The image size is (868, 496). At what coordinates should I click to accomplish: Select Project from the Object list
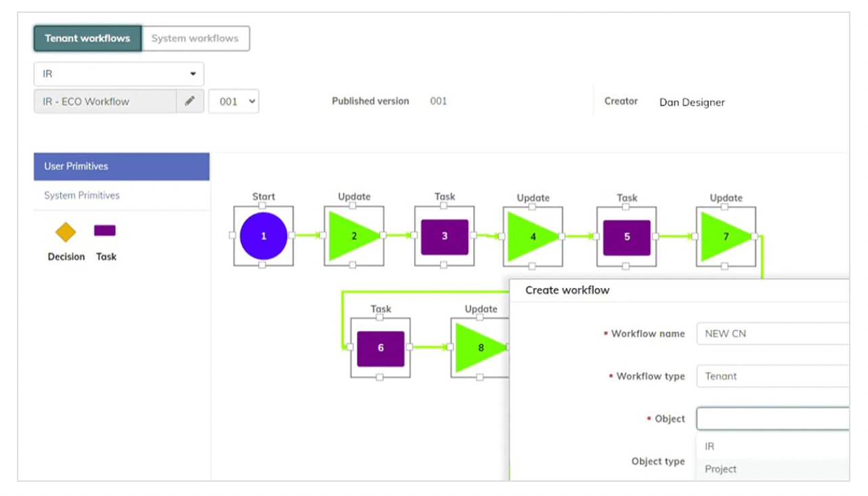click(x=720, y=469)
